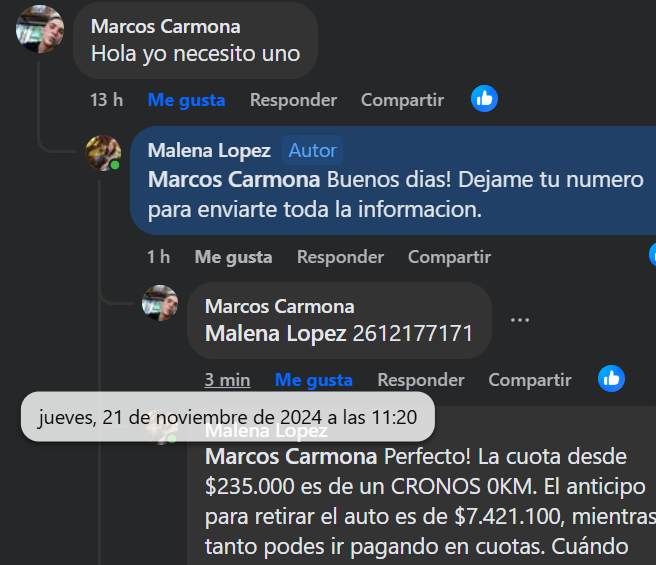Click the like reaction icon on first comment

coord(484,99)
